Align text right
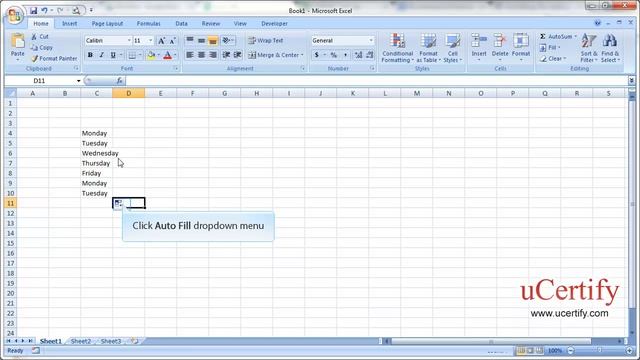 (213, 55)
